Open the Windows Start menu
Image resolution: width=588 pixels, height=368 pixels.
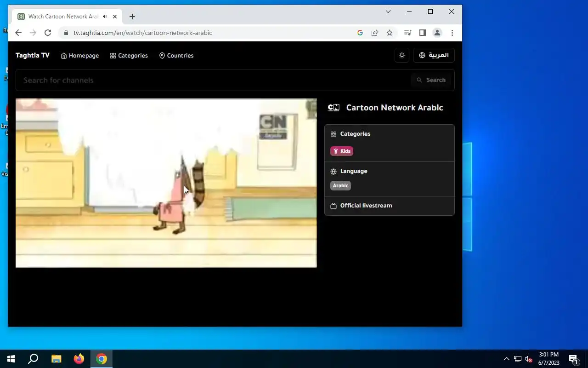coord(11,359)
